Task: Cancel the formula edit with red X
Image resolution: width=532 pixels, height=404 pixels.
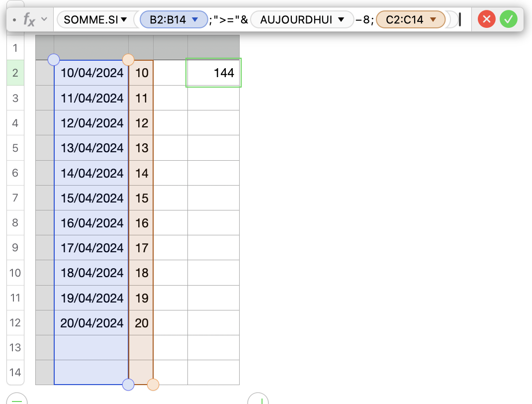Action: point(486,19)
